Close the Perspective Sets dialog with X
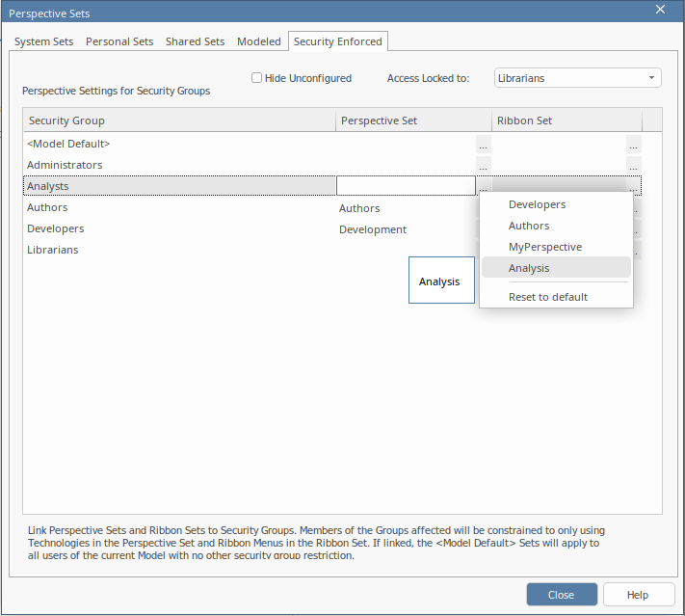 pyautogui.click(x=660, y=10)
